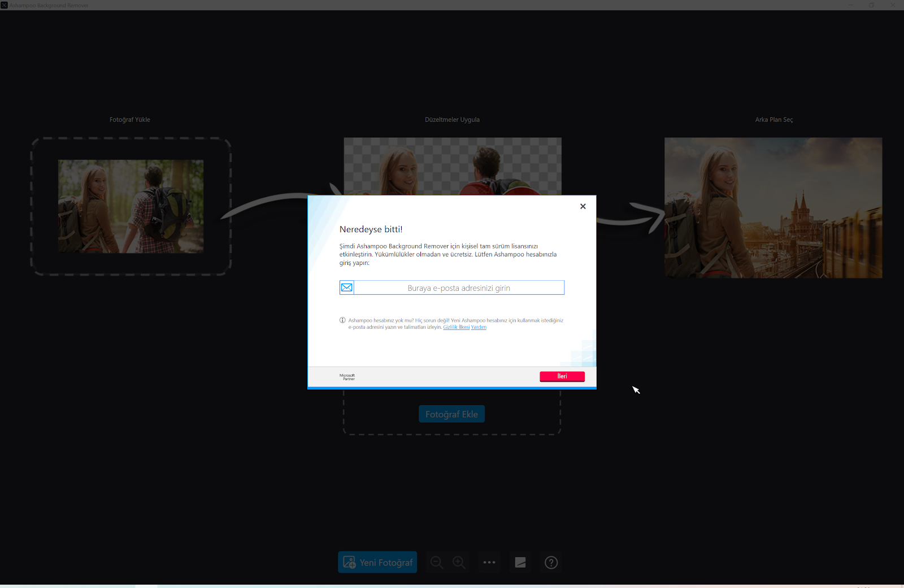Click the Ashampoo Background Remover title bar icon

5,5
